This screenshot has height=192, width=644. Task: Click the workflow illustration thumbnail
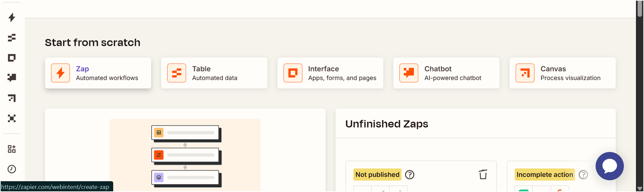coord(185,155)
